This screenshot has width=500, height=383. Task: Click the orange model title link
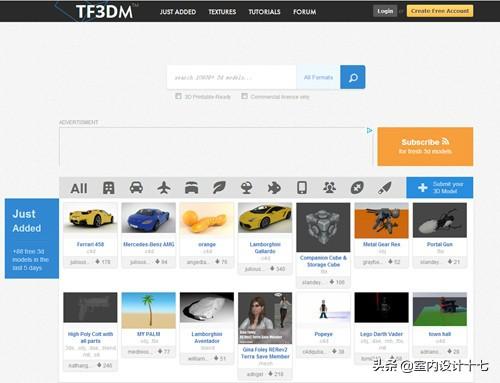tap(207, 244)
